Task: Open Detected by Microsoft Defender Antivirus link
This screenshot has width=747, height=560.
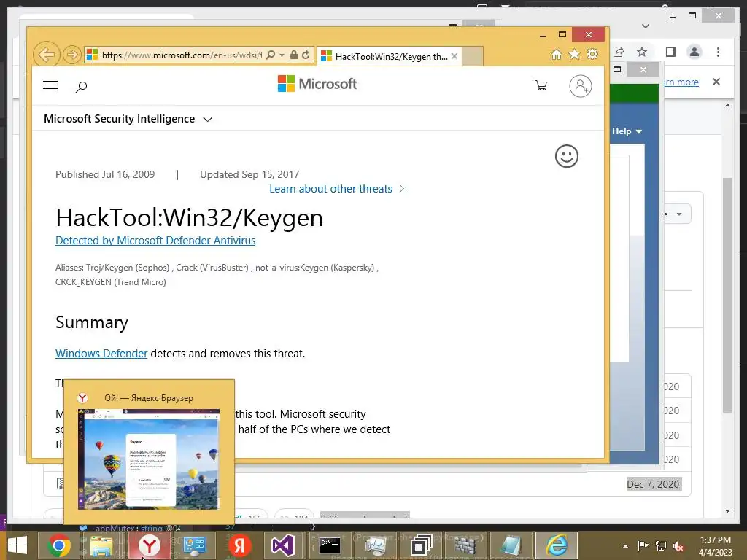Action: (155, 241)
